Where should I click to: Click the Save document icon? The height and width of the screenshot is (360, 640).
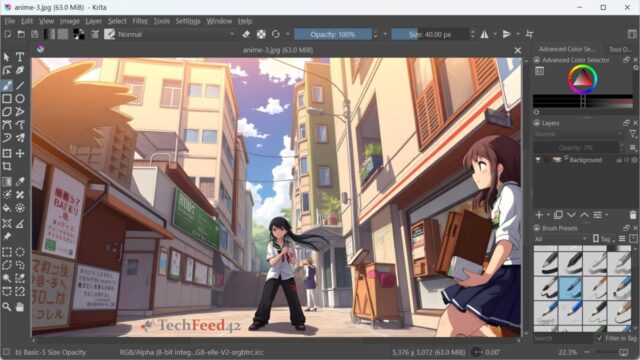tap(35, 34)
